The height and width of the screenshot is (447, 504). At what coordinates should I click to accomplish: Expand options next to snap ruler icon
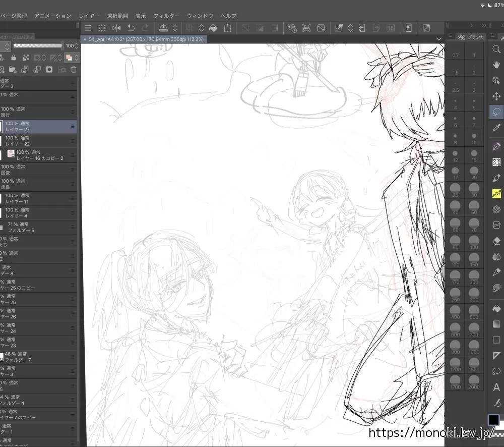350,28
